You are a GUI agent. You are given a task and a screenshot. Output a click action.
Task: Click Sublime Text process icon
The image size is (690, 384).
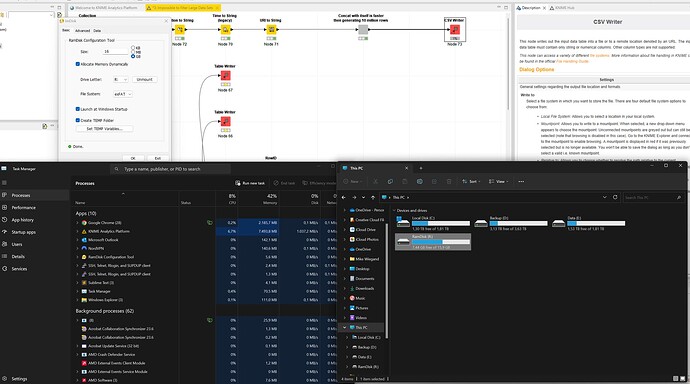pyautogui.click(x=84, y=283)
